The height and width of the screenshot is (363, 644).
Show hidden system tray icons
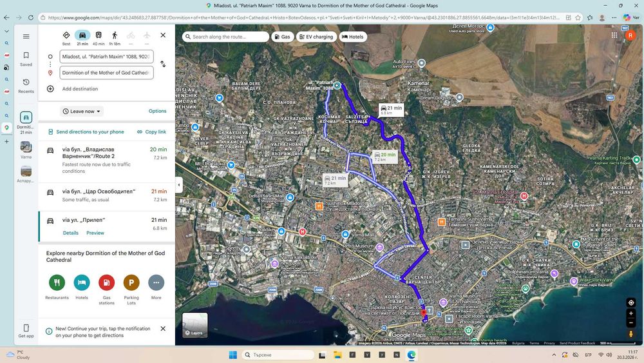554,355
